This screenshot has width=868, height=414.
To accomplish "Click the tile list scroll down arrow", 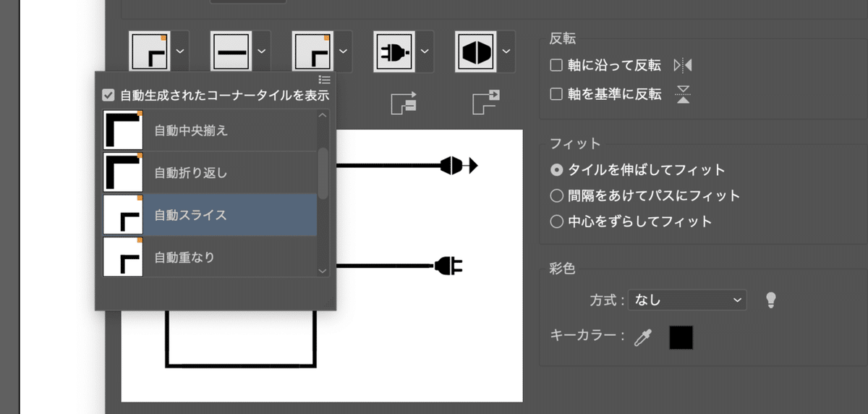I will [323, 270].
